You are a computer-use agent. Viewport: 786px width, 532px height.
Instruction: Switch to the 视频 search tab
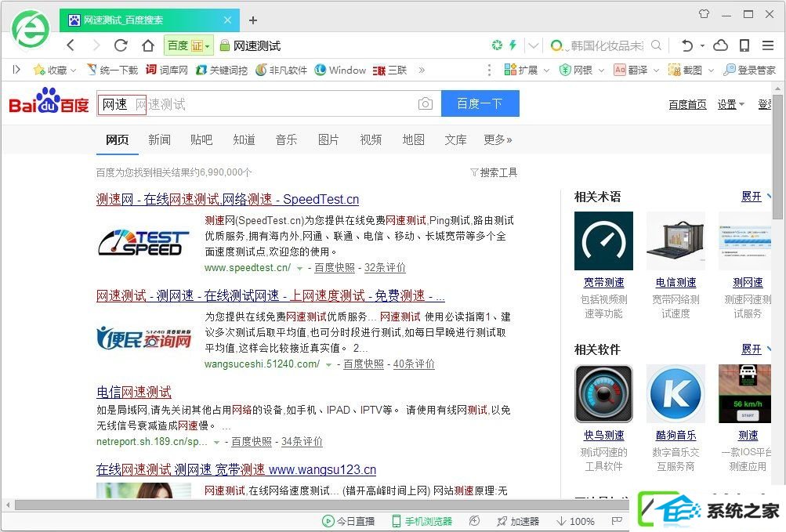[x=371, y=139]
